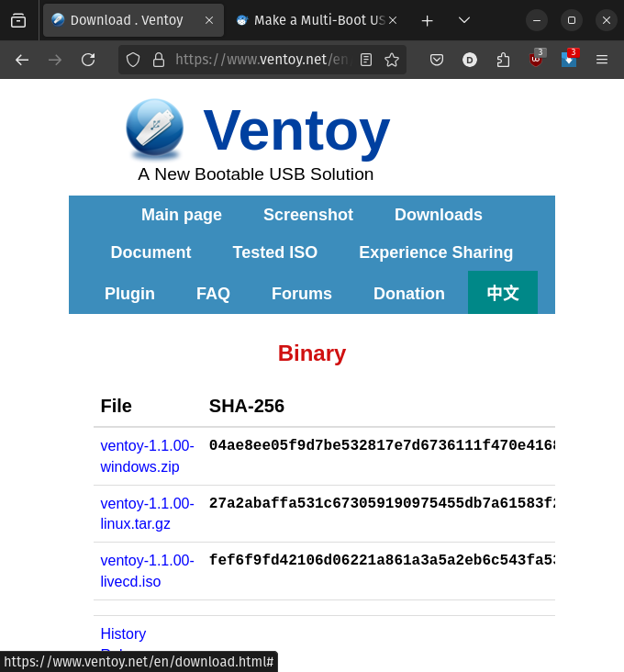Open the blue download extension icon
This screenshot has height=672, width=624.
pyautogui.click(x=569, y=59)
